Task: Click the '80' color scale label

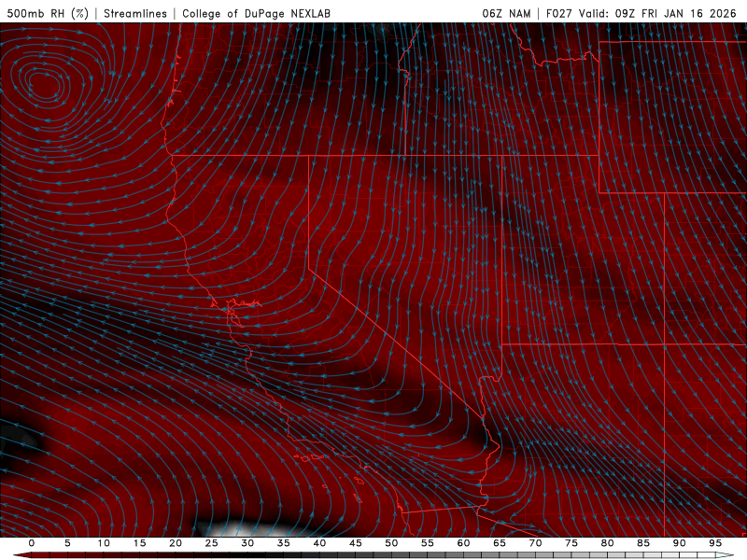Action: [x=607, y=543]
